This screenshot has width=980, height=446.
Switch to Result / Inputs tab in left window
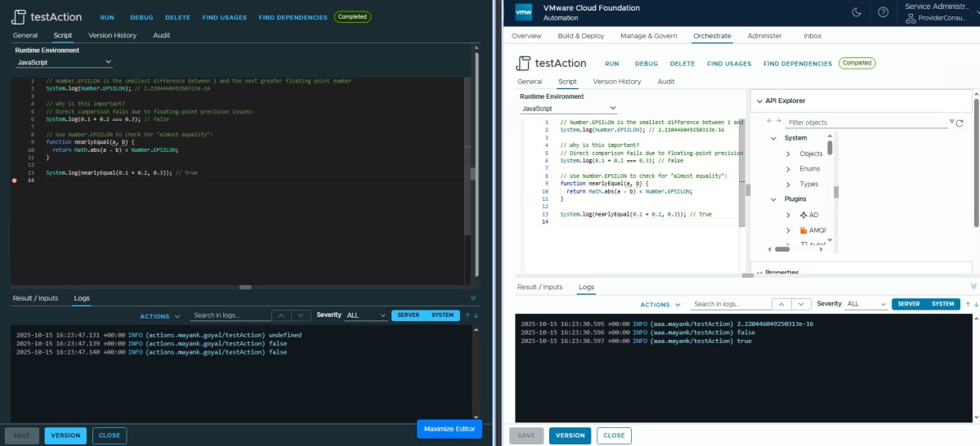[x=36, y=299]
